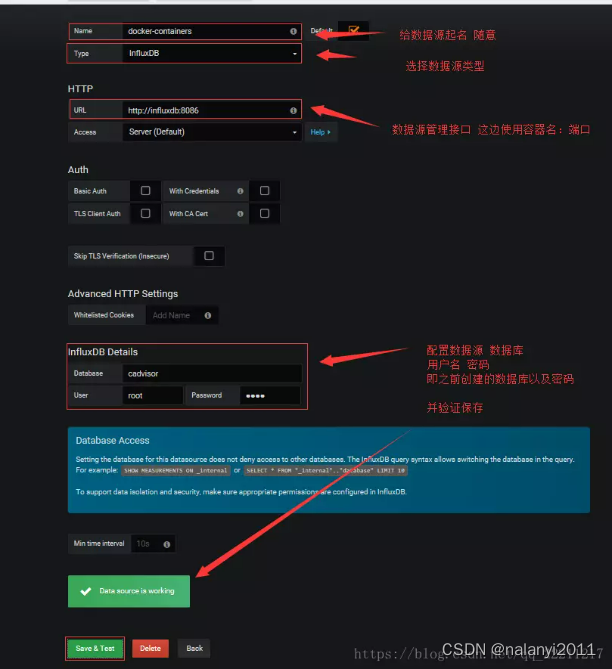Screen dimensions: 612x669
Task: Click the Password input field
Action: pos(270,396)
